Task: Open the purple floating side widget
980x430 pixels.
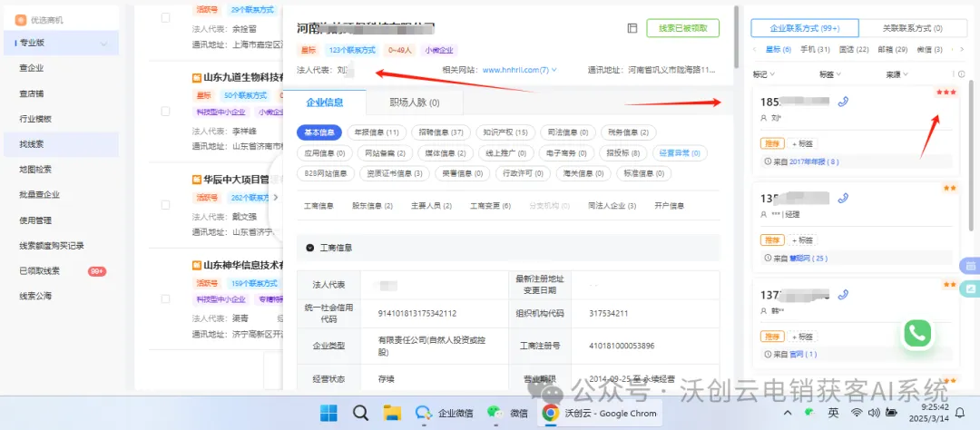Action: [x=969, y=266]
